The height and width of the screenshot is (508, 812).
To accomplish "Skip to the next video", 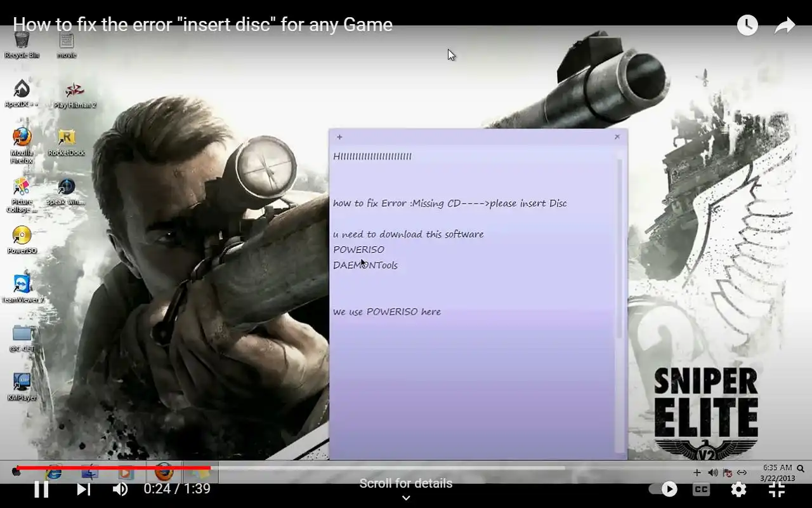I will (84, 489).
